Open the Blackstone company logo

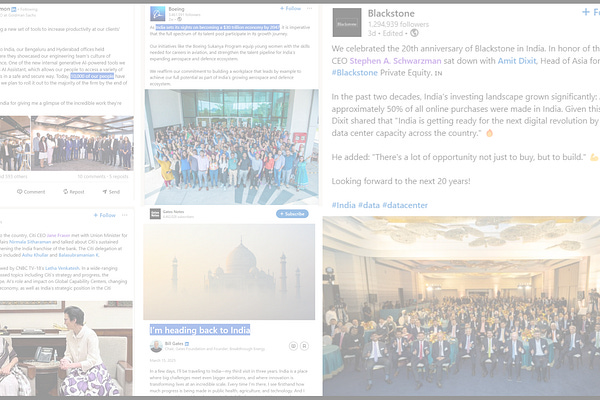(347, 23)
